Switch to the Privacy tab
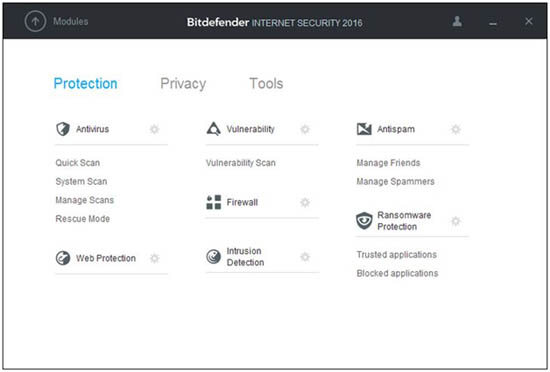Image resolution: width=550 pixels, height=372 pixels. (x=183, y=84)
